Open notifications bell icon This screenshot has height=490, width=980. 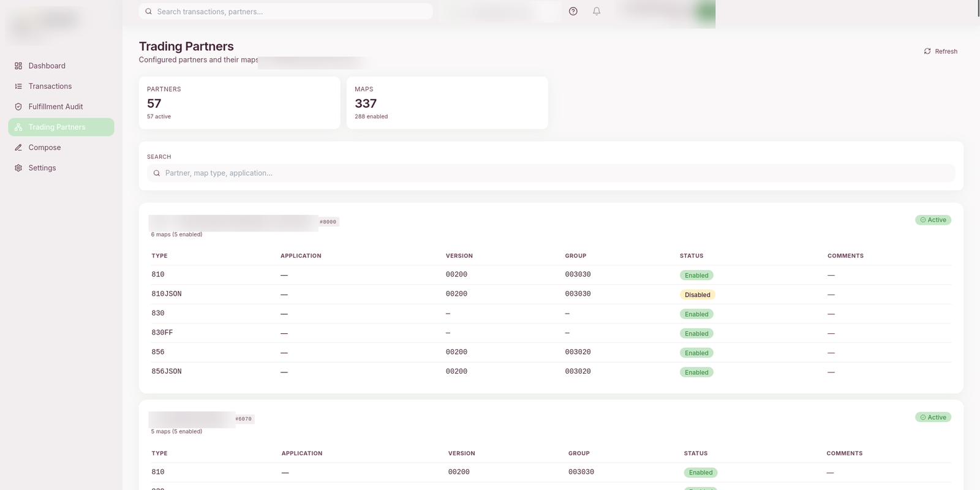click(x=597, y=11)
